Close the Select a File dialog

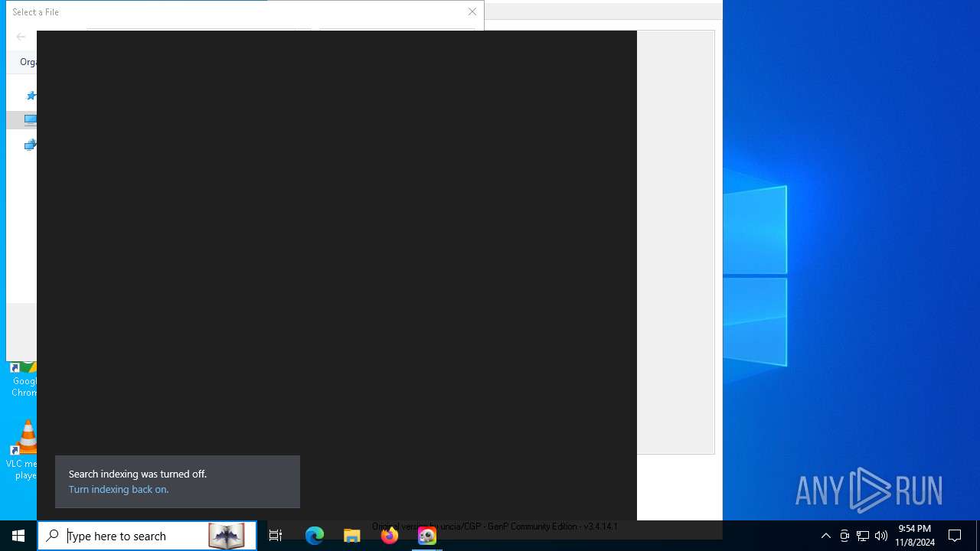click(x=472, y=11)
